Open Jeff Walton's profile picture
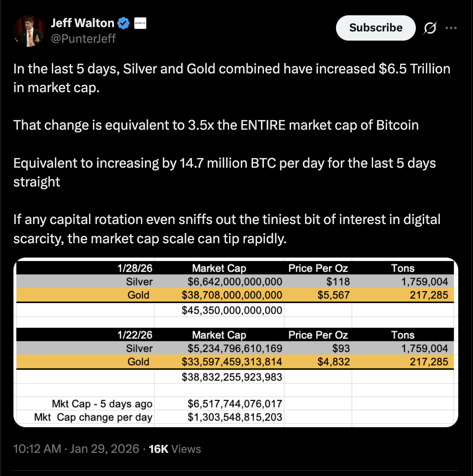The image size is (473, 476). [29, 31]
